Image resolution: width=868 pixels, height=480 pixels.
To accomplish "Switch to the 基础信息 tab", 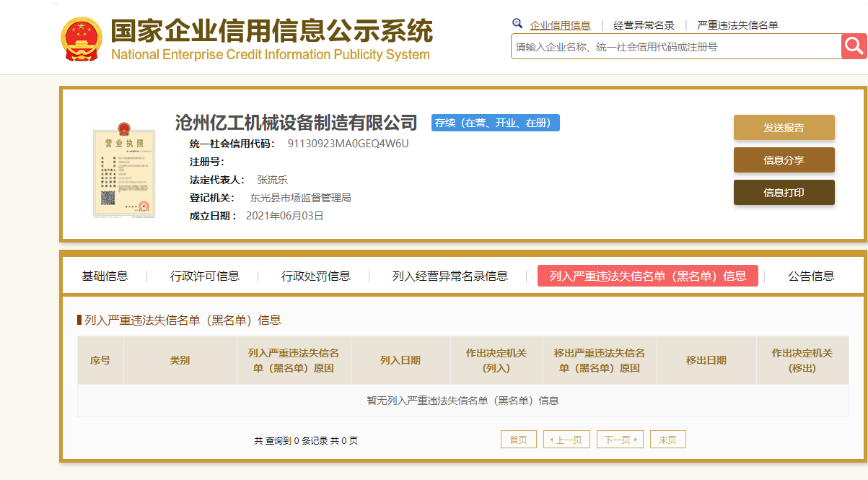I will tap(105, 276).
